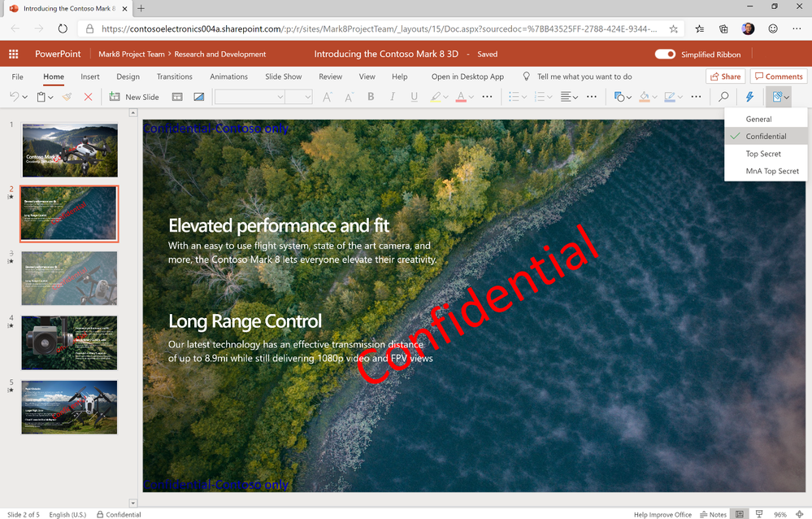Switch to the Animations tab

tap(229, 76)
